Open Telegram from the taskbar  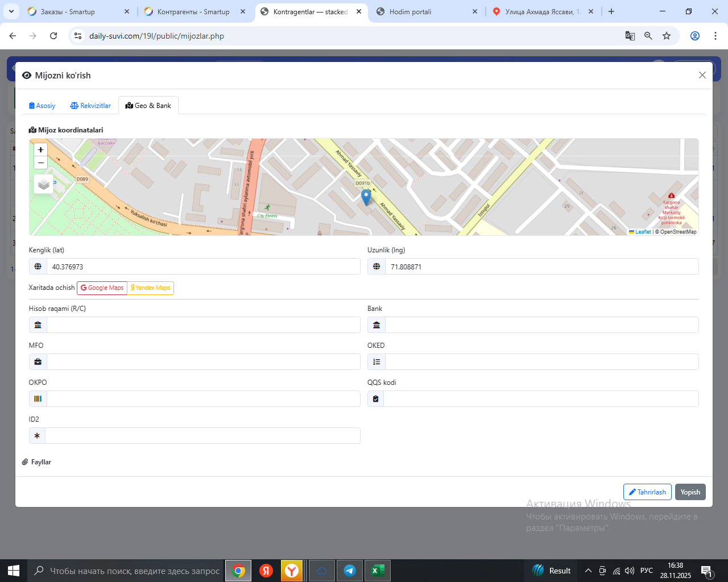click(350, 571)
